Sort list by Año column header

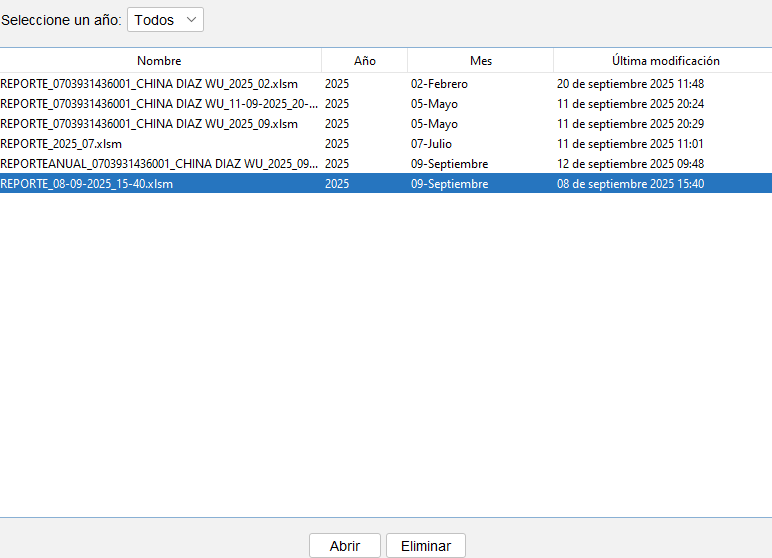[x=364, y=61]
